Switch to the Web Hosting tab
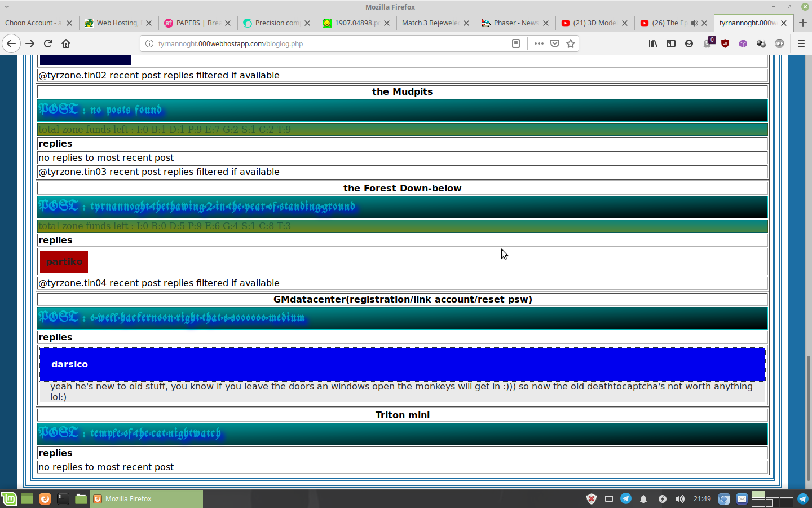The width and height of the screenshot is (812, 508). click(x=118, y=23)
